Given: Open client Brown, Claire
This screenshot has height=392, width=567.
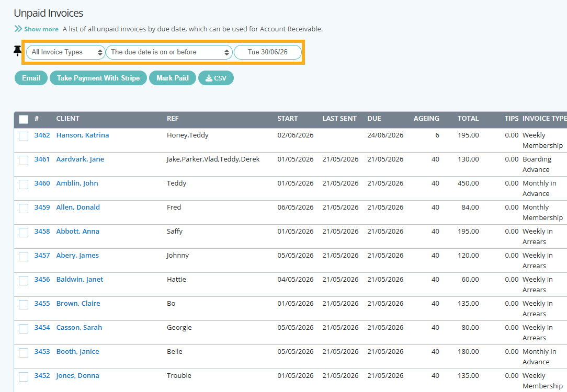Looking at the screenshot, I should point(78,303).
